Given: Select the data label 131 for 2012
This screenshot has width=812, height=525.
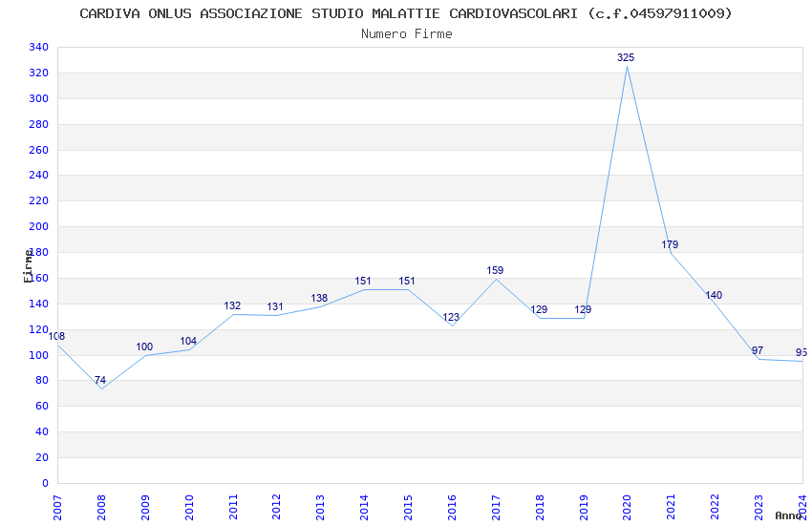Looking at the screenshot, I should point(275,306).
